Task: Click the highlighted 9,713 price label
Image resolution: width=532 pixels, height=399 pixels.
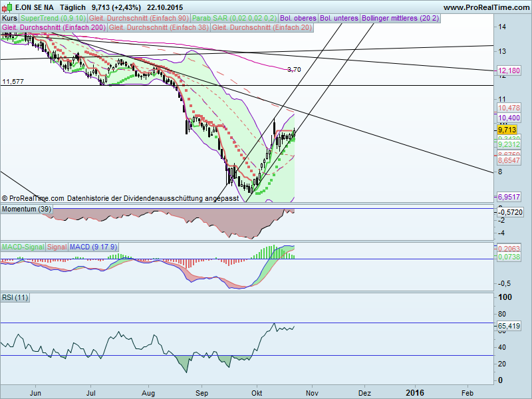Action: coord(505,131)
